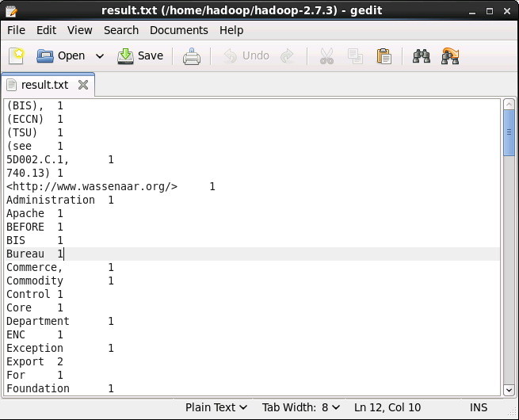This screenshot has height=420, width=519.
Task: Open the Plain Text language dropdown
Action: [x=216, y=407]
